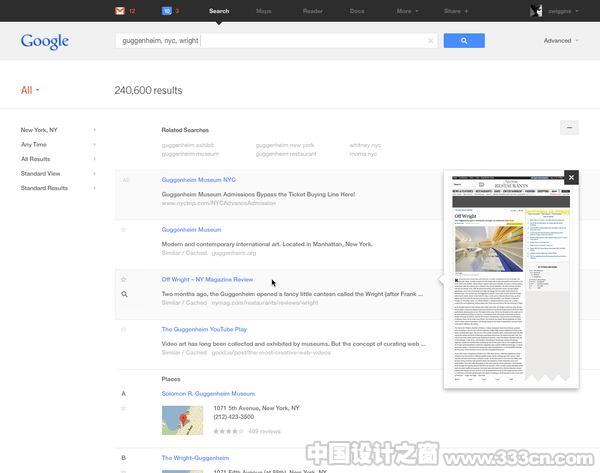This screenshot has width=600, height=473.
Task: Expand the All Results filter
Action: [58, 159]
